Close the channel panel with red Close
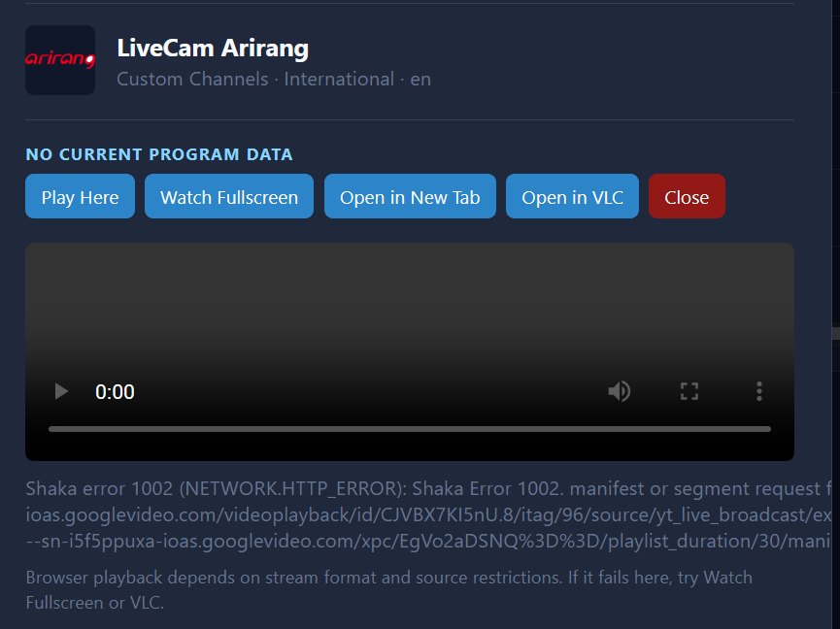 [687, 196]
